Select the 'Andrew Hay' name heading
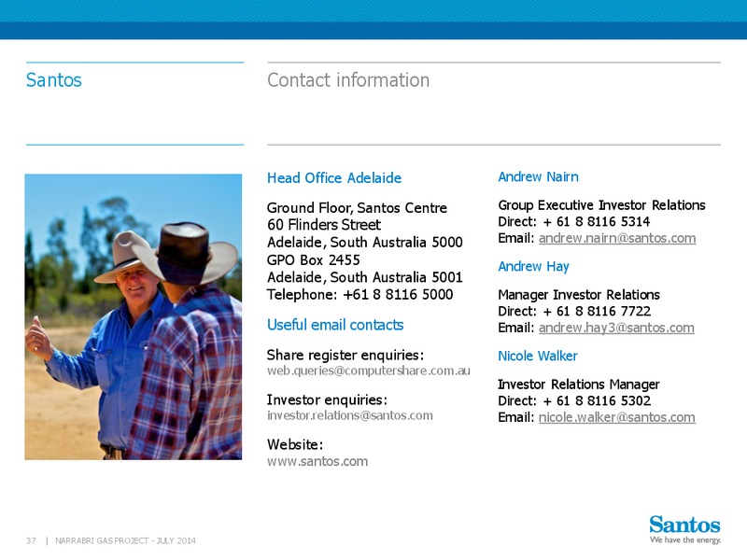This screenshot has height=560, width=747. (x=533, y=267)
